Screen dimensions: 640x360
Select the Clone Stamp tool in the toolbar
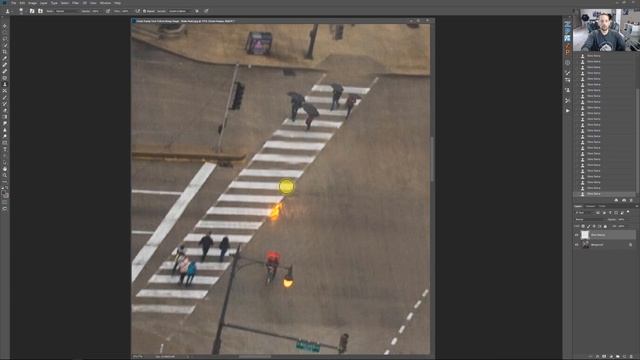click(x=5, y=84)
